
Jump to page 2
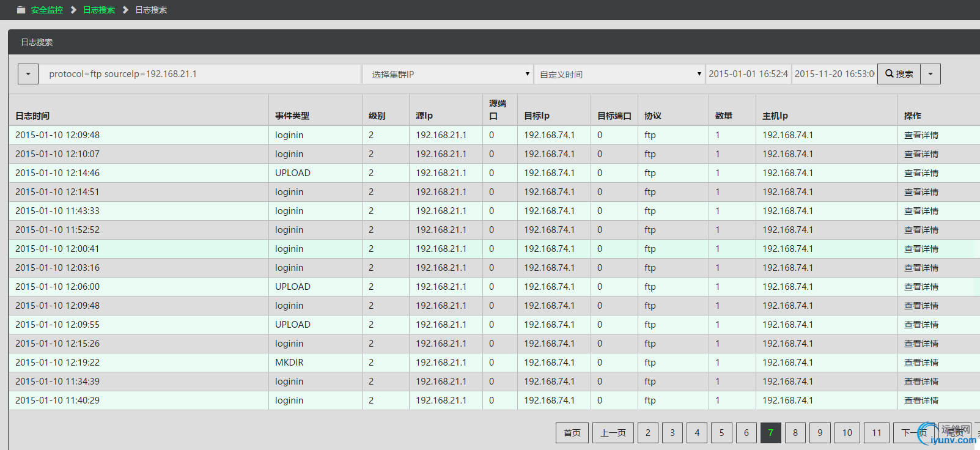pos(648,433)
